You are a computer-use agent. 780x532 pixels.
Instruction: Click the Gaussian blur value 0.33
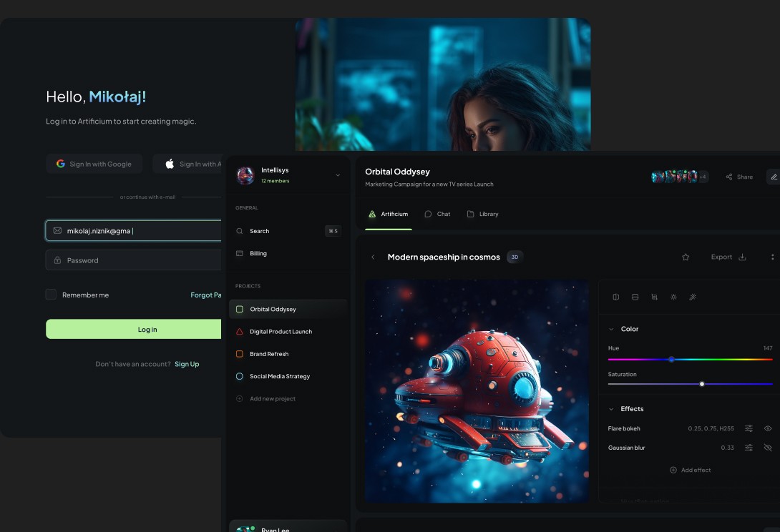727,448
